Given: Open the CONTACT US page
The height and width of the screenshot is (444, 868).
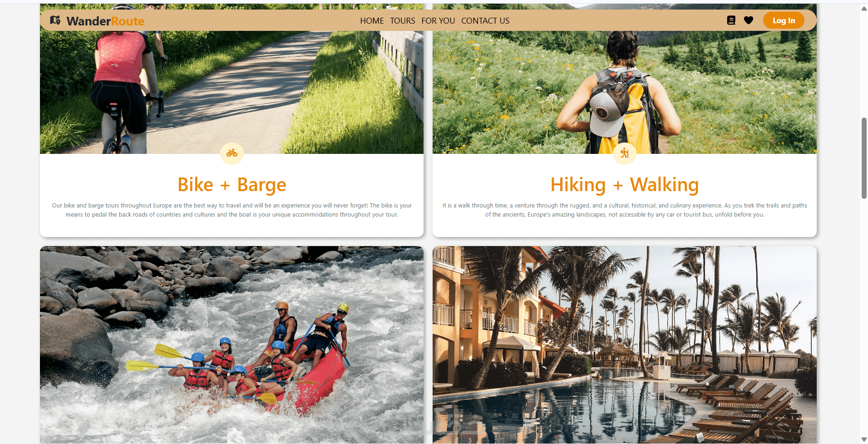Looking at the screenshot, I should [485, 21].
